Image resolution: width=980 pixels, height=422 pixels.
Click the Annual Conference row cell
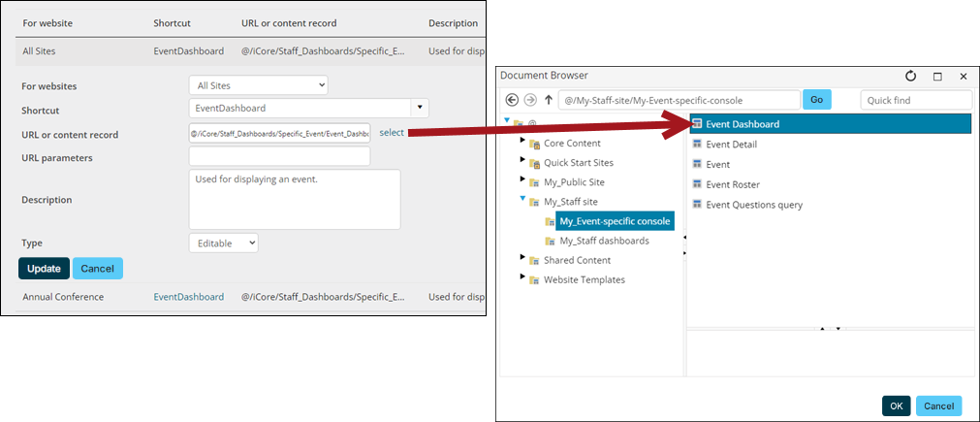click(63, 297)
